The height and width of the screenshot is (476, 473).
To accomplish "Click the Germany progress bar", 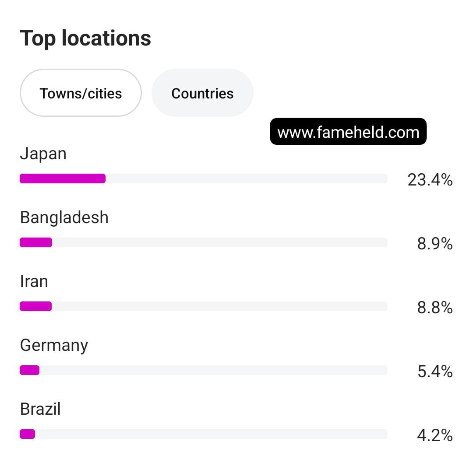I will [x=204, y=370].
